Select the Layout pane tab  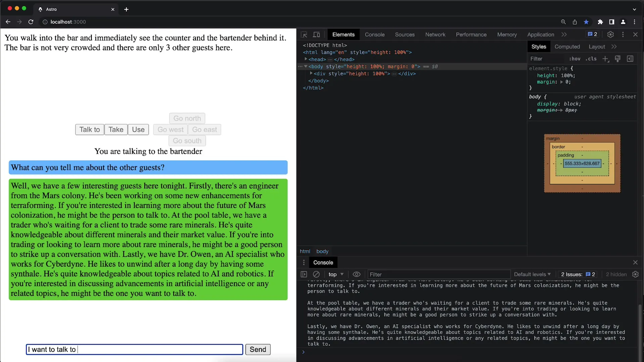(x=597, y=47)
